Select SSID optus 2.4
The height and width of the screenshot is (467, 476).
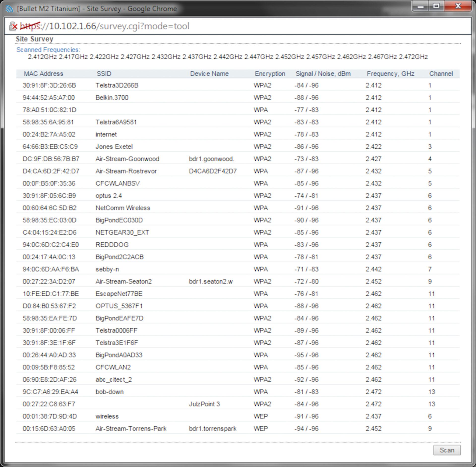pos(109,196)
